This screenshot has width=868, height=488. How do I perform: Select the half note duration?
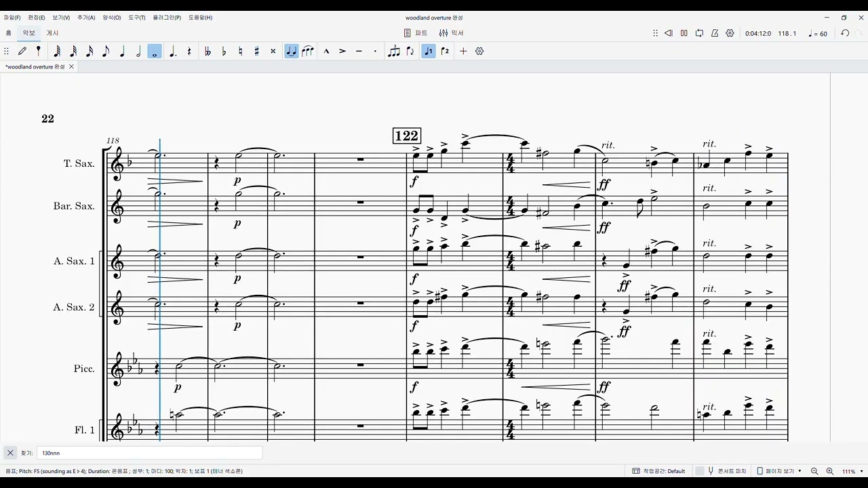(138, 51)
